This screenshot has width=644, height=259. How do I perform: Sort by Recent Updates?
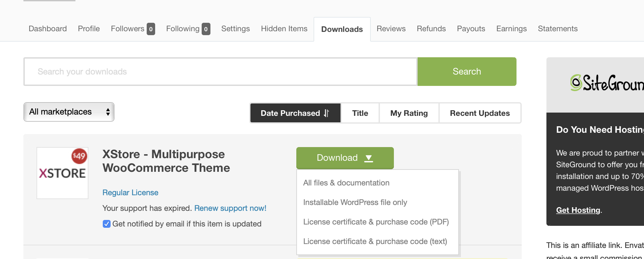(x=480, y=113)
